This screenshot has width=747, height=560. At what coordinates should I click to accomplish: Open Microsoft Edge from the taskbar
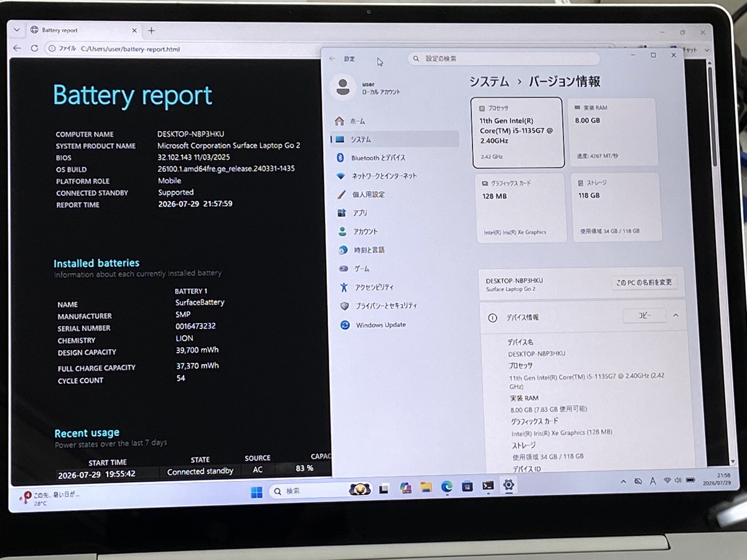click(x=446, y=487)
